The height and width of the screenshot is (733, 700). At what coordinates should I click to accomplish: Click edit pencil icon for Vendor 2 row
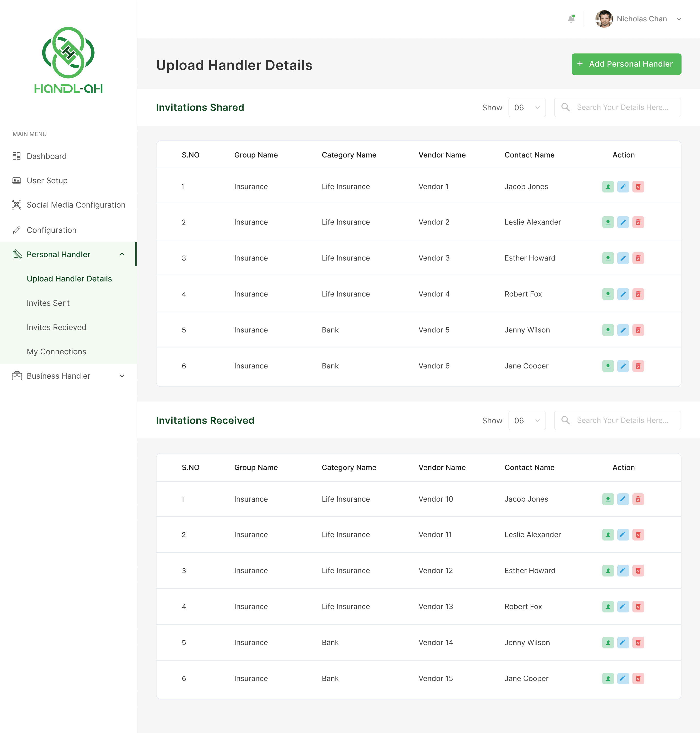[x=623, y=222]
